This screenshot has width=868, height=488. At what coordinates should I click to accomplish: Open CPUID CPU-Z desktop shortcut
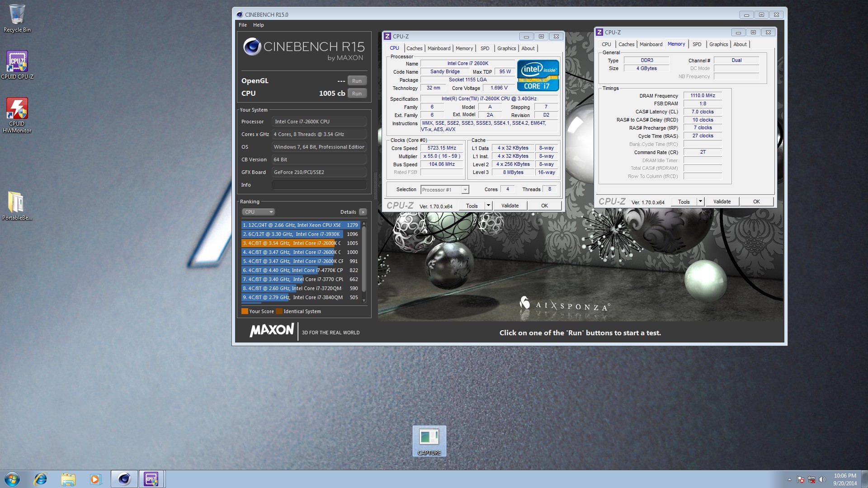pyautogui.click(x=17, y=65)
